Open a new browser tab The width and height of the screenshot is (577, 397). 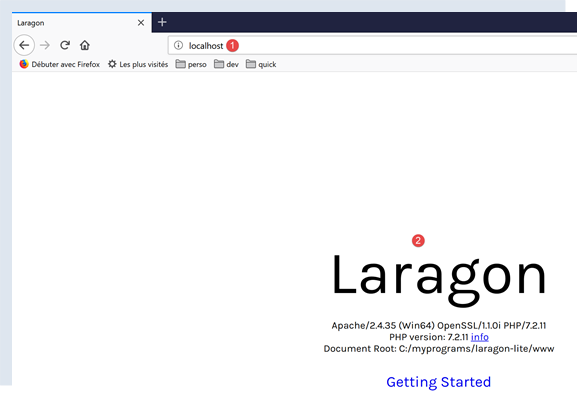click(x=162, y=22)
